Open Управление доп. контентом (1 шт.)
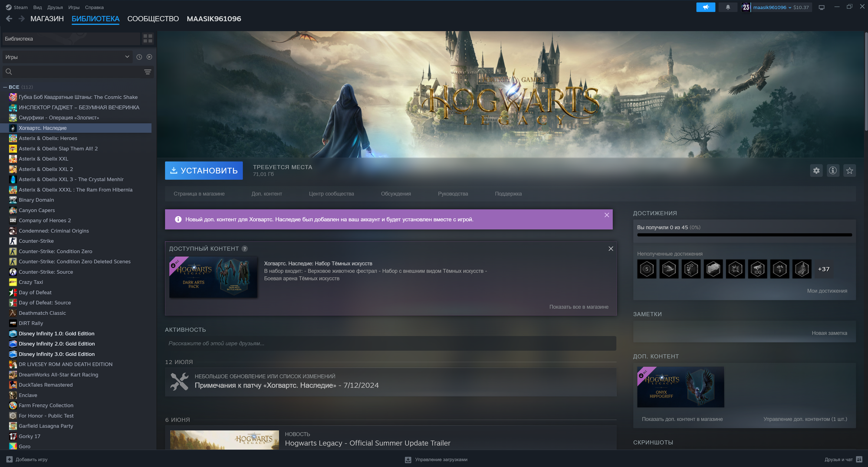Viewport: 868px width, 467px height. (x=805, y=419)
